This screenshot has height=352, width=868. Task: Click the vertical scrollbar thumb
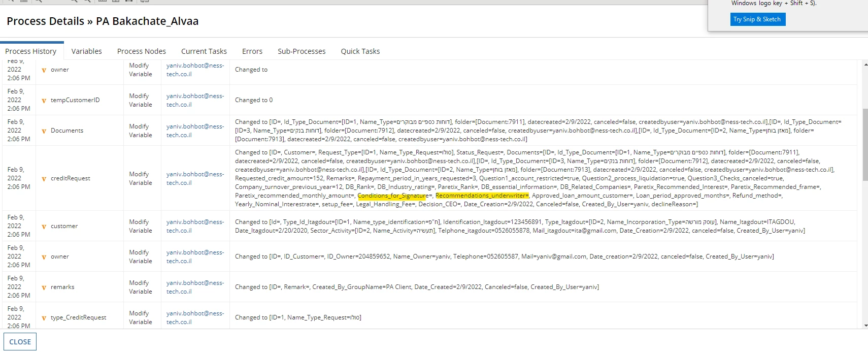[865, 144]
